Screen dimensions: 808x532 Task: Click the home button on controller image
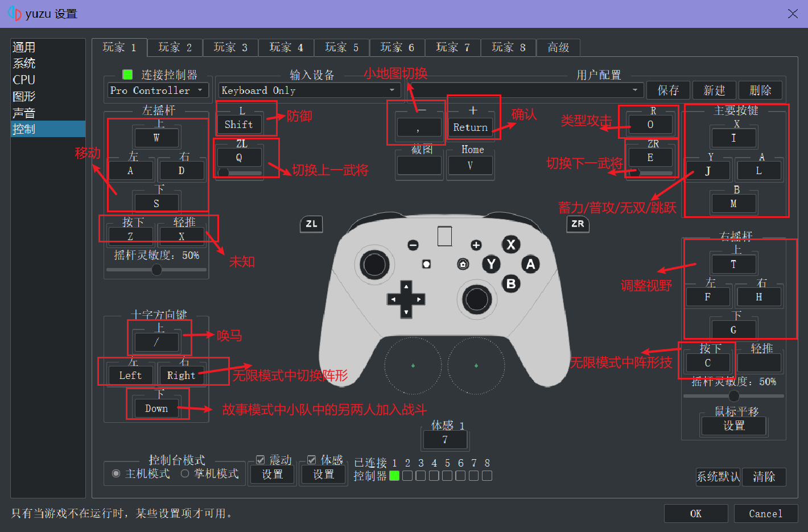[x=463, y=264]
